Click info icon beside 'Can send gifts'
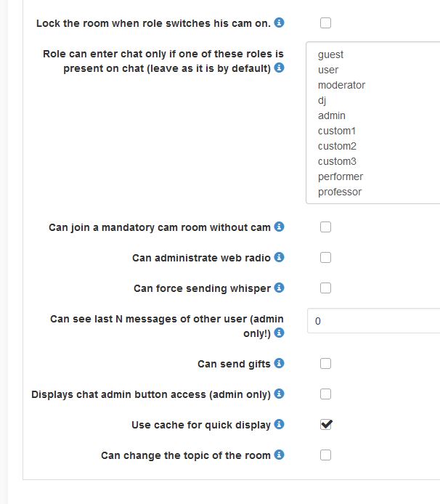Image resolution: width=440 pixels, height=504 pixels. [280, 363]
